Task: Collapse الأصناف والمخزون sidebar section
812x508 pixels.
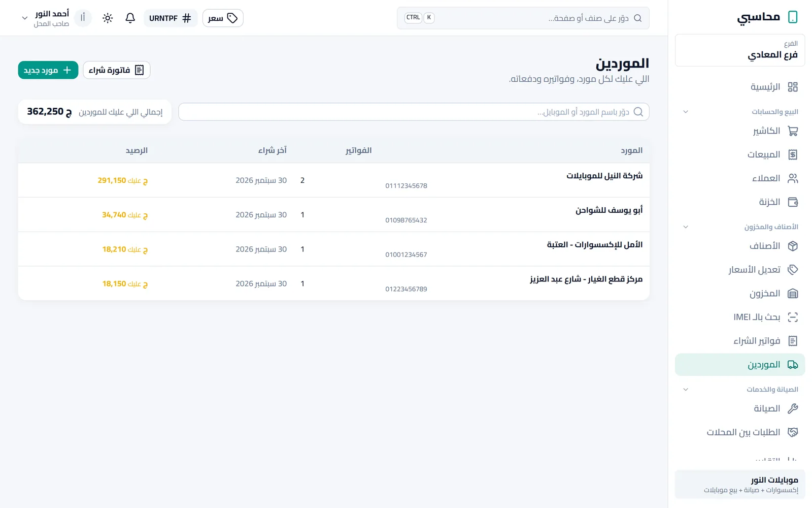Action: (686, 227)
